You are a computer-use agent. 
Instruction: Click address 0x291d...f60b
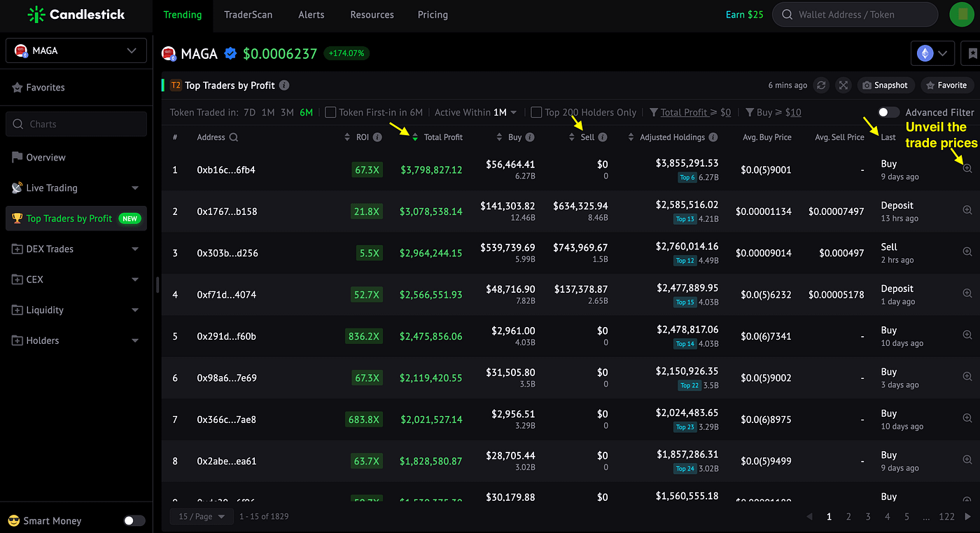coord(227,336)
